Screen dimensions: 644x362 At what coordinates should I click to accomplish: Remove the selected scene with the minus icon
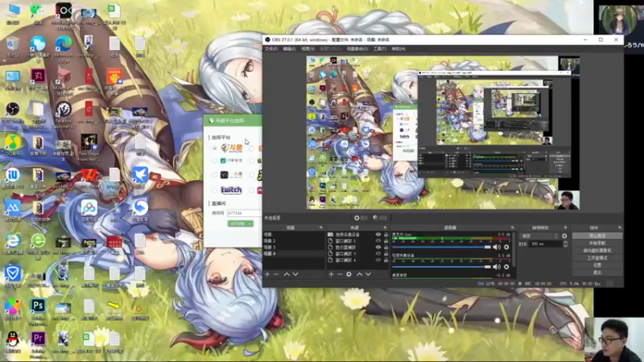pyautogui.click(x=276, y=274)
